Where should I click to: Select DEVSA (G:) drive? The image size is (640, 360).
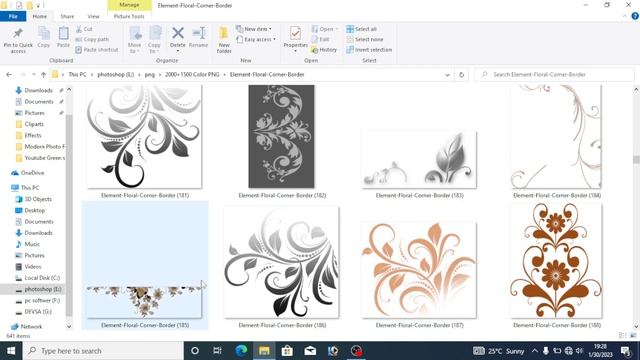[38, 311]
